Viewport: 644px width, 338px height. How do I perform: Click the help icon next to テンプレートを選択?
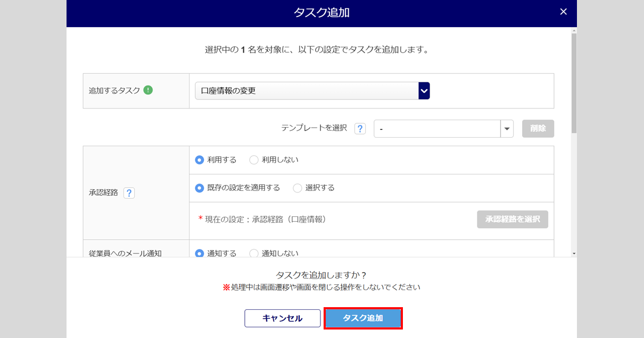coord(360,129)
